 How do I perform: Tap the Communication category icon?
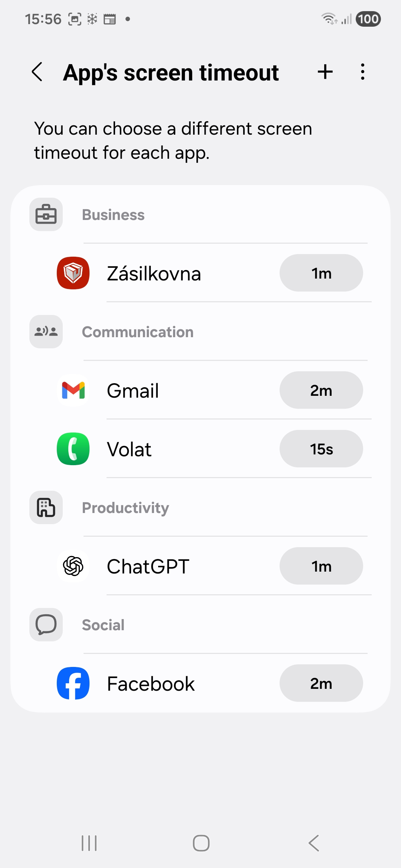(46, 332)
